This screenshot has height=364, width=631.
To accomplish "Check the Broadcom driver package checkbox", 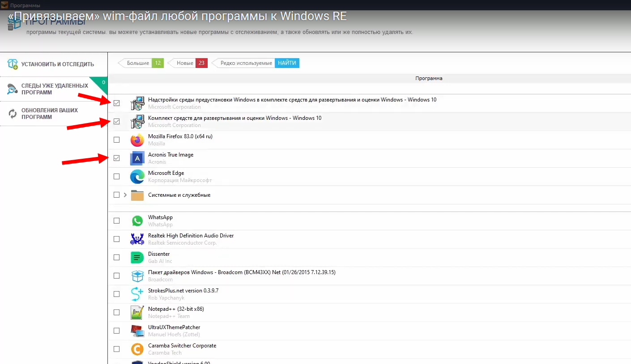I will (x=117, y=276).
